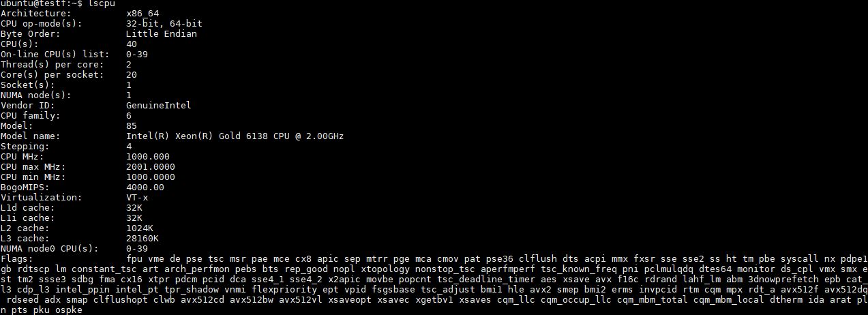The image size is (868, 315).
Task: Select the L2 cache 1024K value
Action: click(x=142, y=228)
